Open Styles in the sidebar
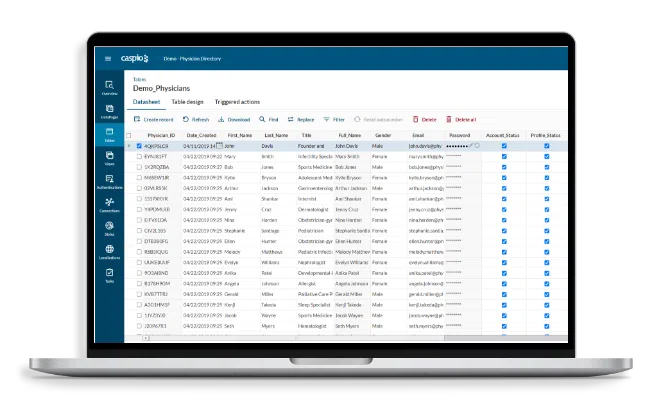Viewport: 646px width, 407px height. (108, 228)
